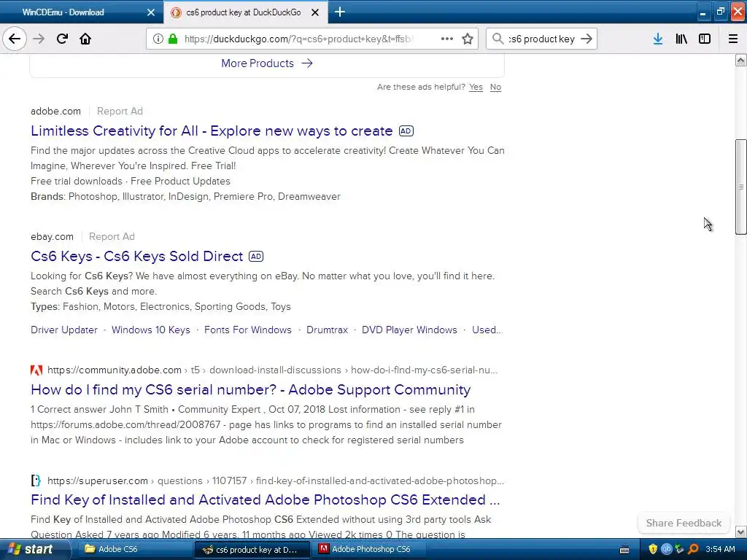Image resolution: width=747 pixels, height=560 pixels.
Task: Open a new tab with plus
Action: pyautogui.click(x=340, y=12)
